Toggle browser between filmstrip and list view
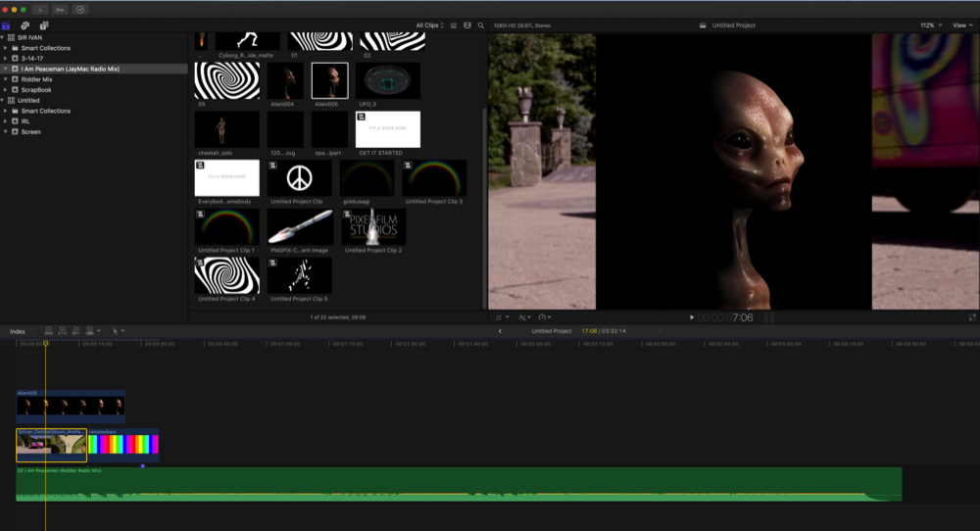Viewport: 980px width, 531px height. (453, 24)
